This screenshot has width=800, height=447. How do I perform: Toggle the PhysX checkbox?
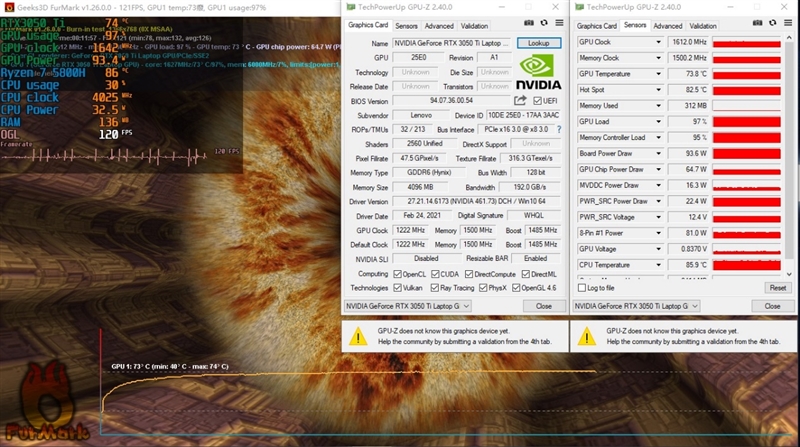[483, 288]
